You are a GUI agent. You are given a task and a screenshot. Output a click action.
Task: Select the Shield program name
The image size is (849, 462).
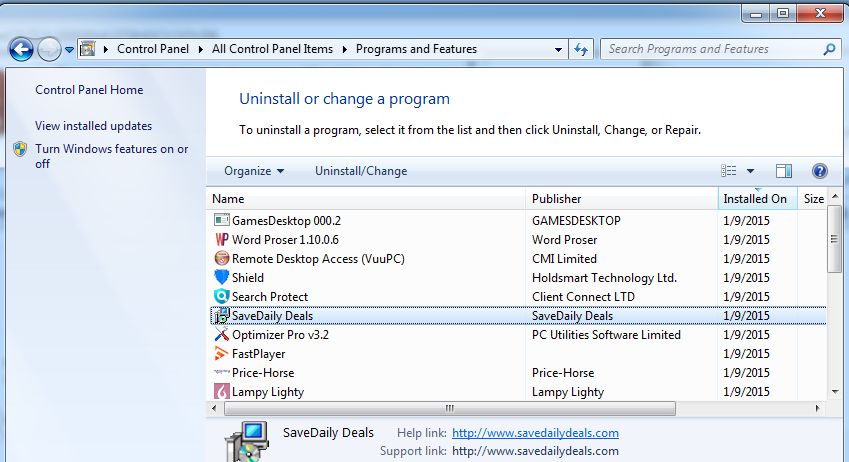point(248,278)
